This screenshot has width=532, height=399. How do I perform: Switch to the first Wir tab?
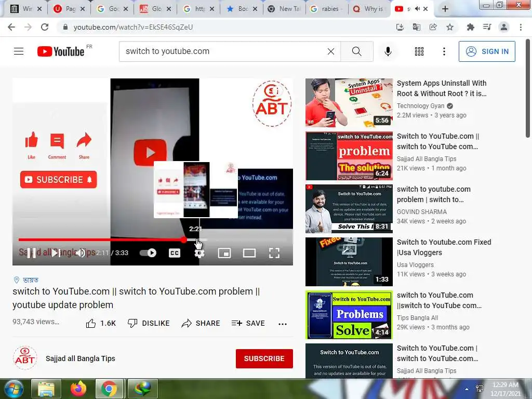click(26, 9)
